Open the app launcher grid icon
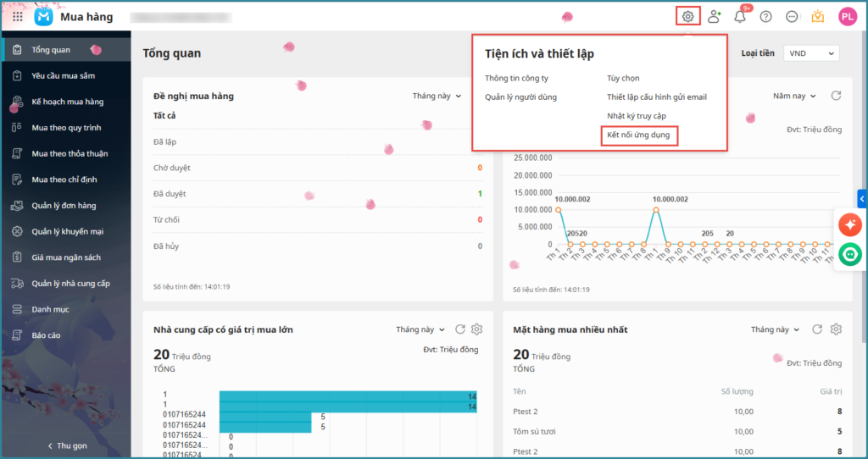This screenshot has height=459, width=868. coord(18,17)
